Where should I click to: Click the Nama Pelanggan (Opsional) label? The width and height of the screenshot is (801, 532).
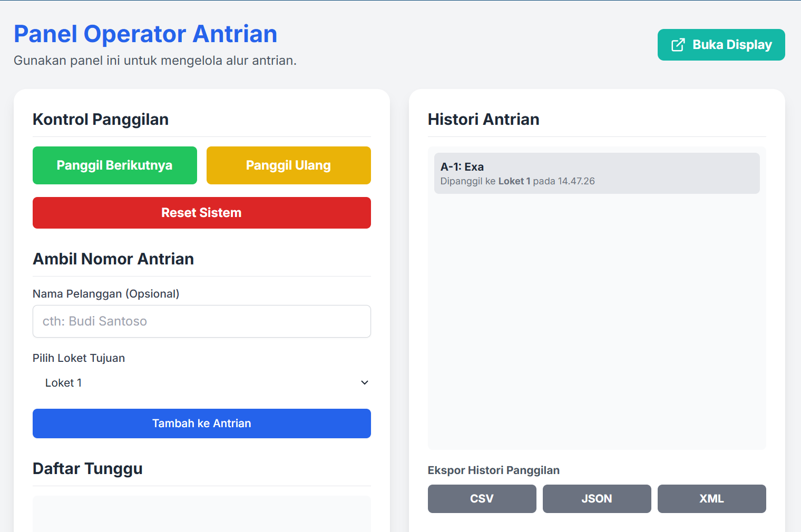pos(106,294)
